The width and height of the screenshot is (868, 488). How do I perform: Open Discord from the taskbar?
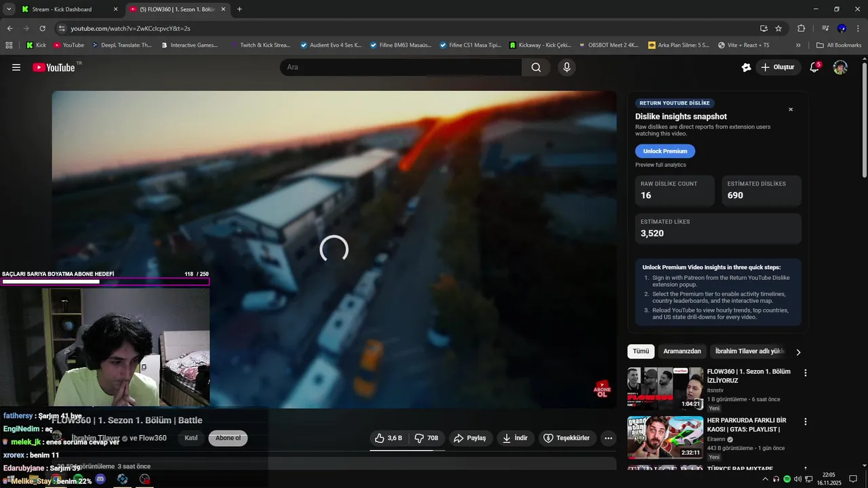101,479
